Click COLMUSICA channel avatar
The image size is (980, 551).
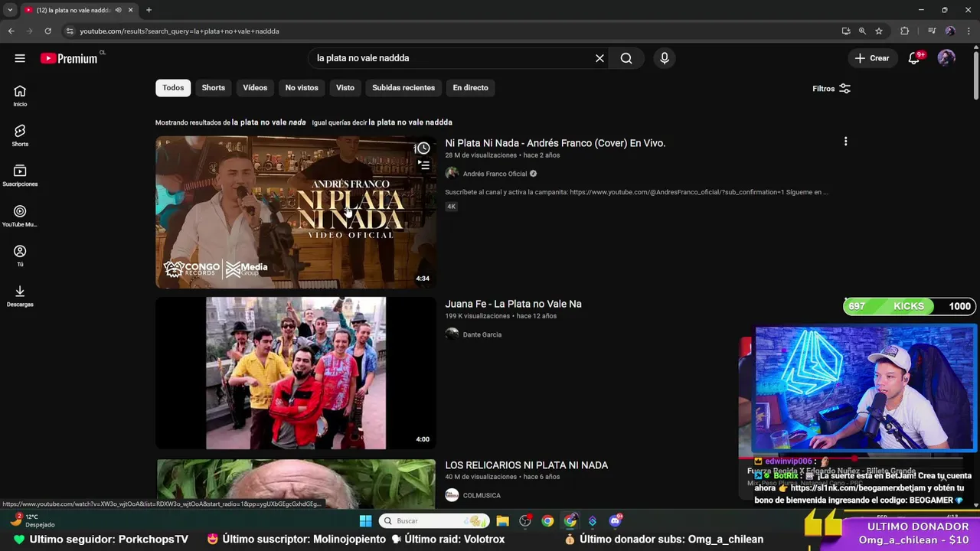click(452, 495)
